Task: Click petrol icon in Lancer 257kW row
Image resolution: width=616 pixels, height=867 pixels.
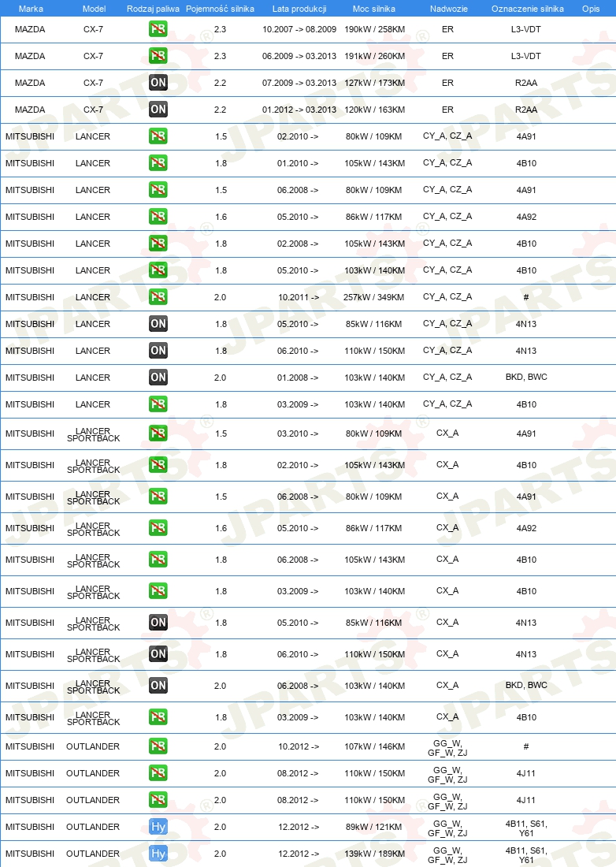Action: [158, 297]
